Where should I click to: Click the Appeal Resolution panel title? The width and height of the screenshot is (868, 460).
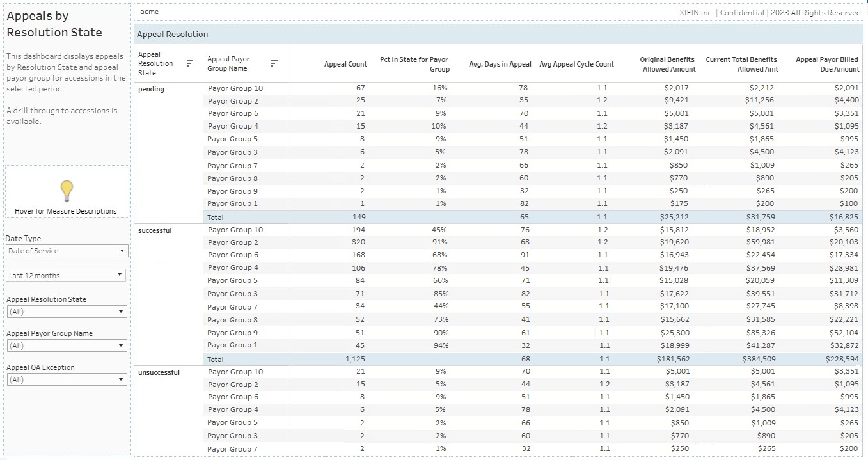171,35
